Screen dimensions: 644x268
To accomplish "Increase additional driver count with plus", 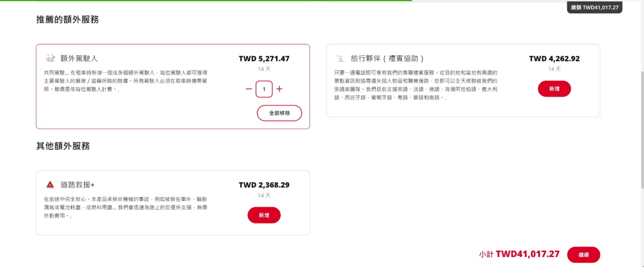I will 279,89.
